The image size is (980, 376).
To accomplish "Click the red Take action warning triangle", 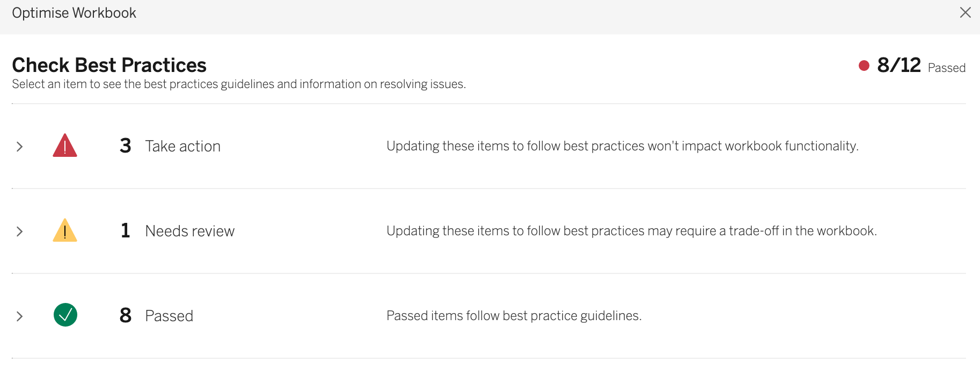I will coord(65,146).
